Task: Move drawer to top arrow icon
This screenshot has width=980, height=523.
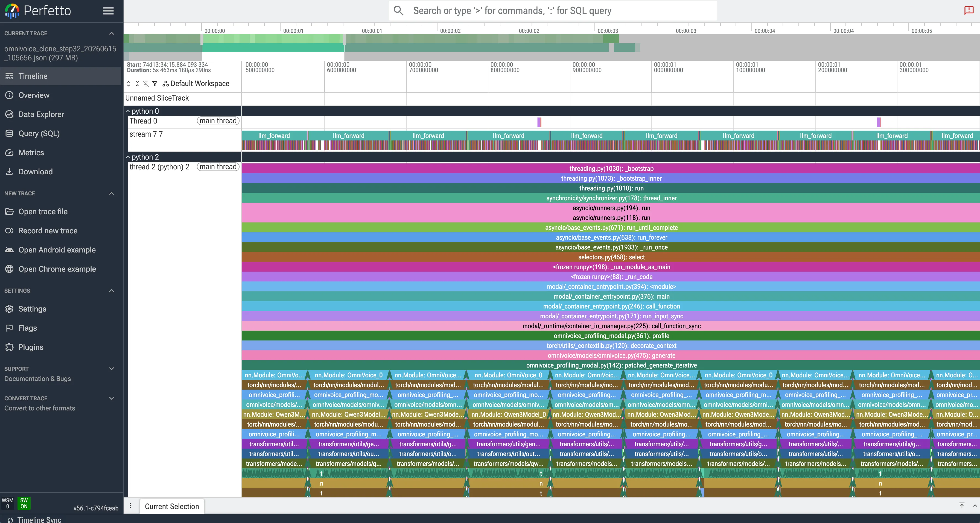Action: [962, 506]
